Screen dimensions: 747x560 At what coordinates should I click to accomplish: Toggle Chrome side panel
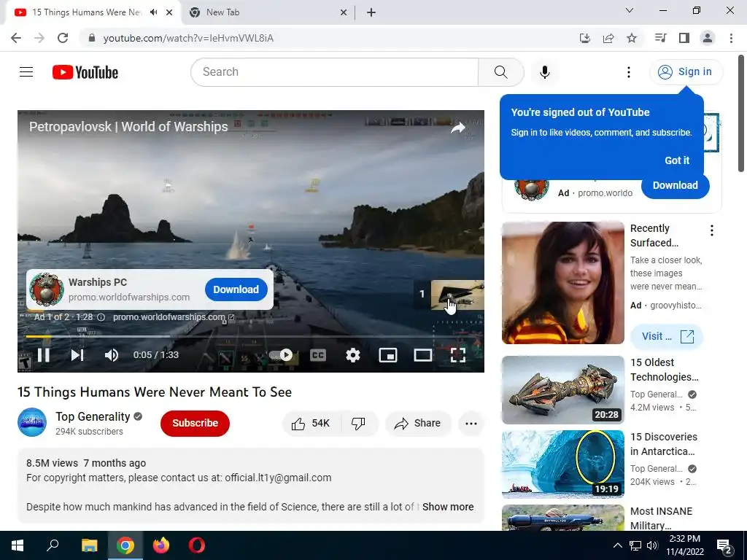point(684,38)
